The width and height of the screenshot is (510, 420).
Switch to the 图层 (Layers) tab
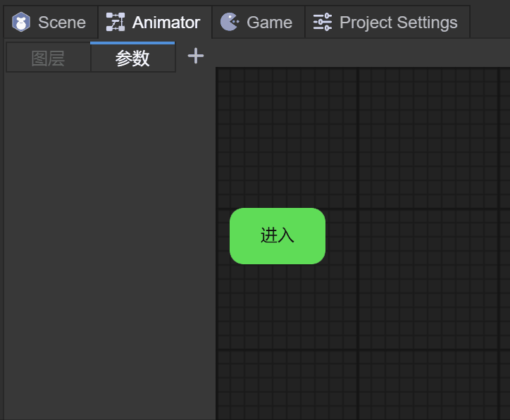tap(48, 58)
